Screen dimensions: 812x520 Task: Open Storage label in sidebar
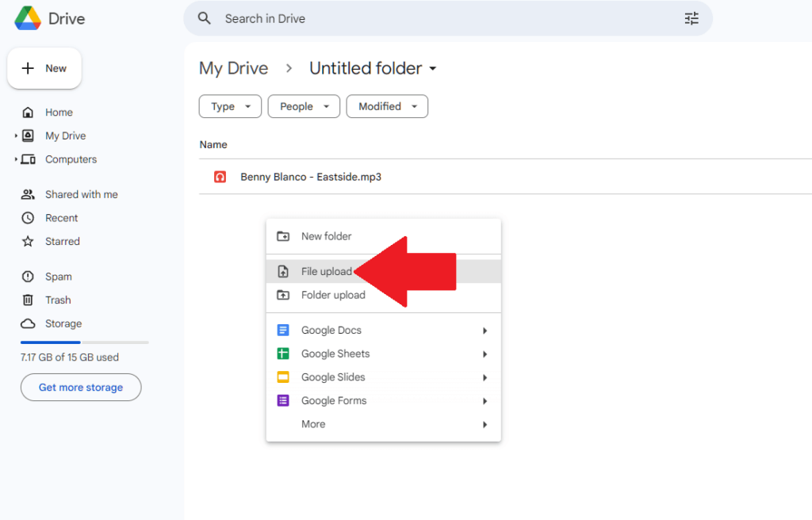point(63,323)
